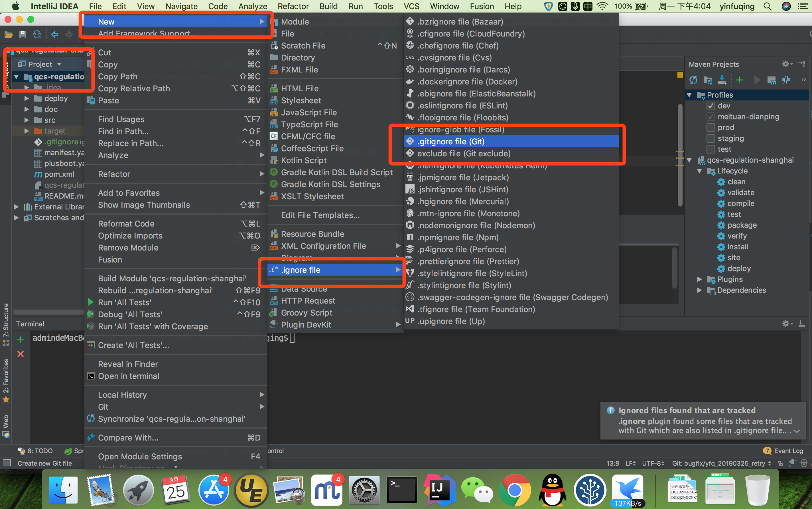Click the Synchronize toolbar icon
This screenshot has width=812, height=509.
pyautogui.click(x=37, y=34)
